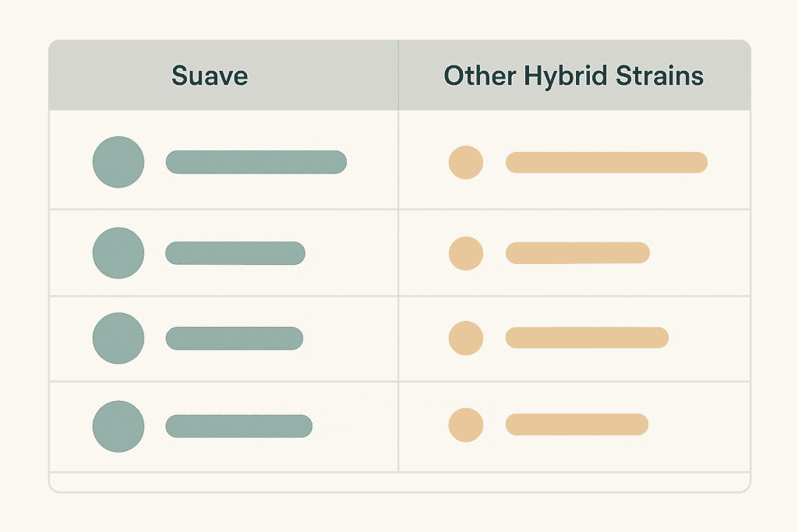Click the orange bar in the third row

click(x=587, y=338)
